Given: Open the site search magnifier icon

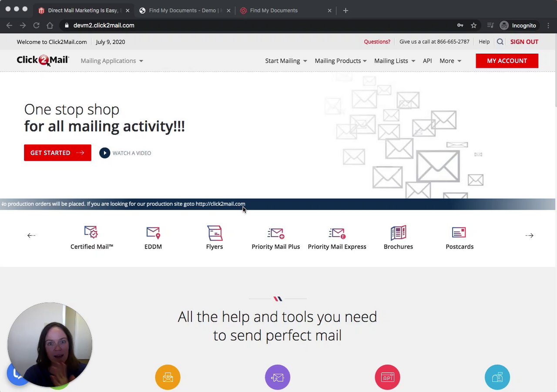Looking at the screenshot, I should coord(500,42).
